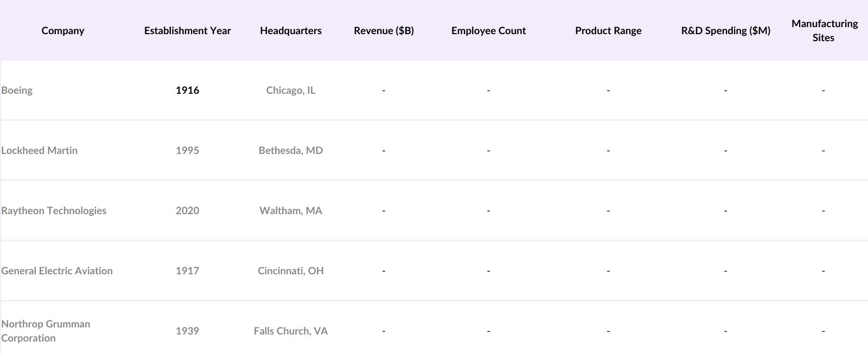868x354 pixels.
Task: Select the Bethesda, MD headquarters cell
Action: click(291, 151)
